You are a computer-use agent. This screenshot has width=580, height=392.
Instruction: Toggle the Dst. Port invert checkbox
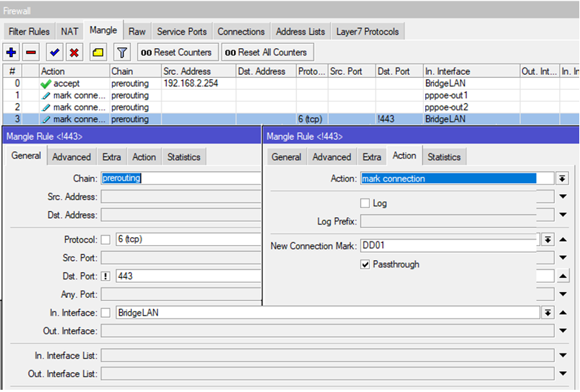[105, 276]
